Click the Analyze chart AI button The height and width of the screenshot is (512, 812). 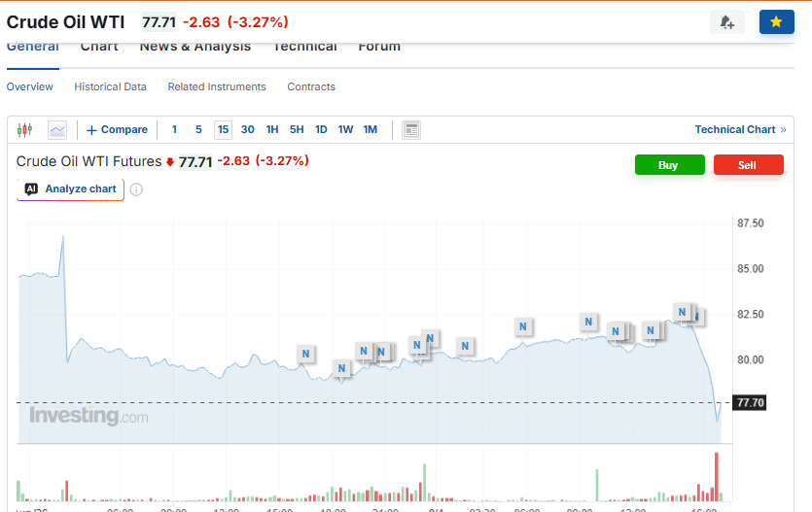[x=70, y=189]
